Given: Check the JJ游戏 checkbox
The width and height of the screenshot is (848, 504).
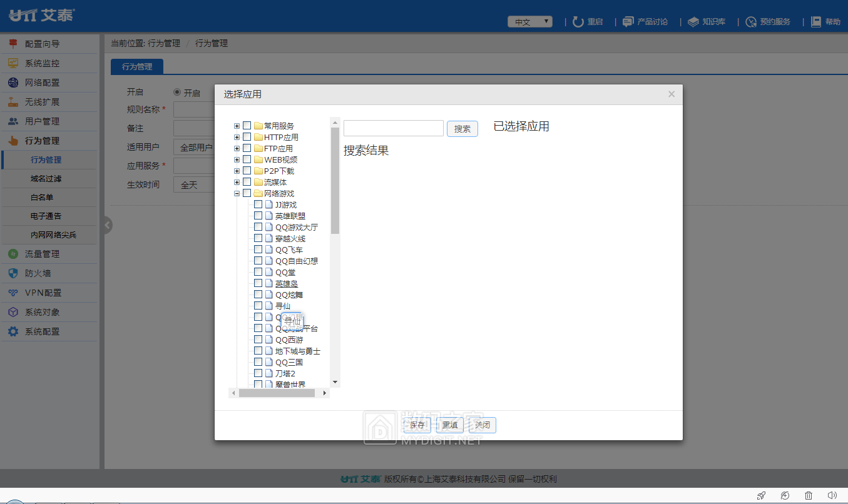Looking at the screenshot, I should click(258, 204).
